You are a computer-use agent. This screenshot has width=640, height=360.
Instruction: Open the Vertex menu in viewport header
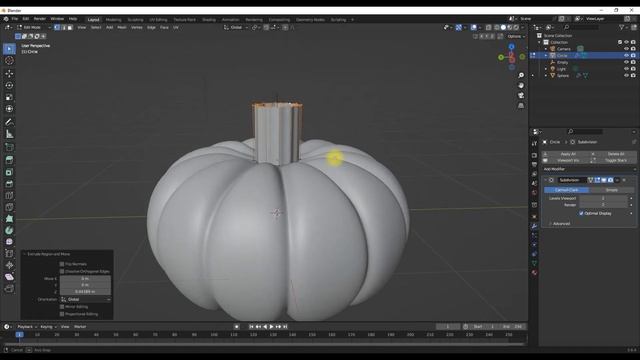(x=137, y=27)
